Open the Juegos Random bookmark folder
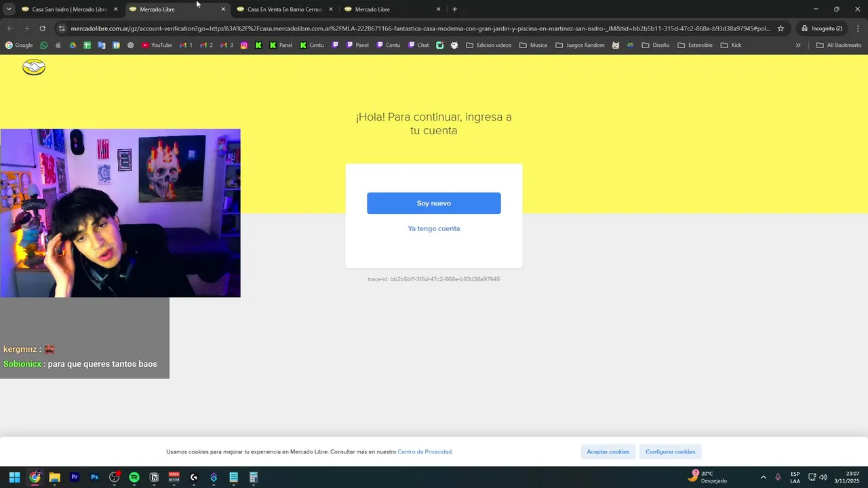This screenshot has height=488, width=868. pos(580,45)
